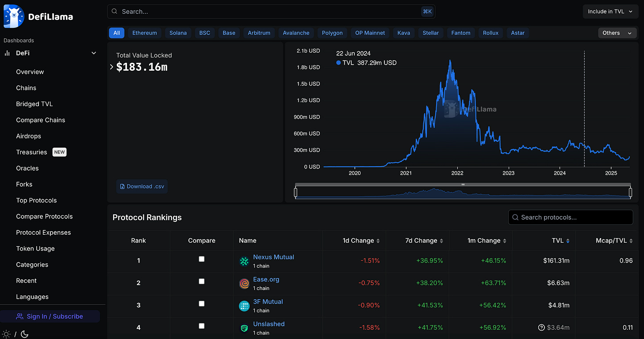Click the question mark icon beside $3.64m
The image size is (644, 339).
click(541, 328)
